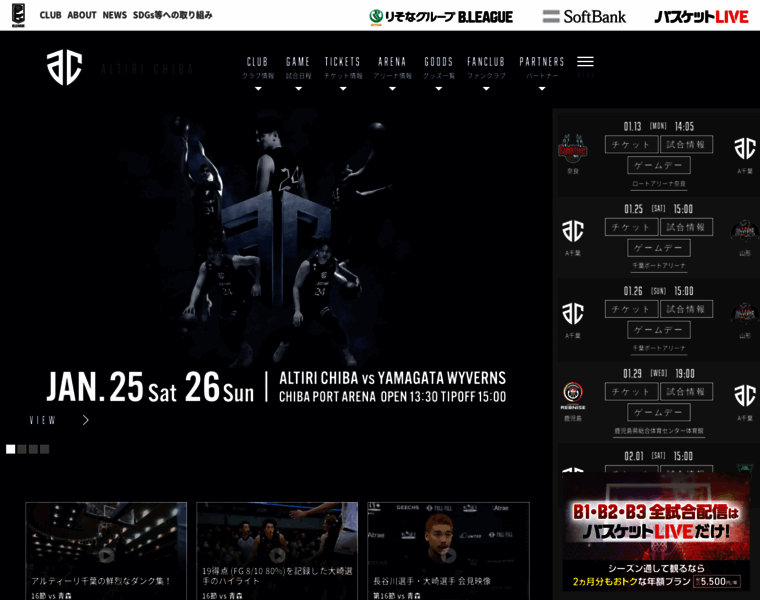Click 試合情報 button for 01.13 game
Viewport: 760px width, 600px height.
point(686,144)
